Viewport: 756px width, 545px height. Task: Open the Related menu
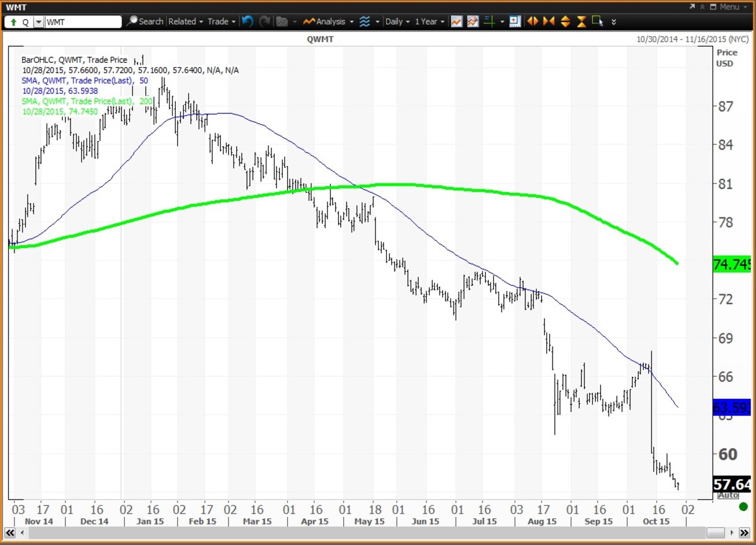pyautogui.click(x=185, y=21)
